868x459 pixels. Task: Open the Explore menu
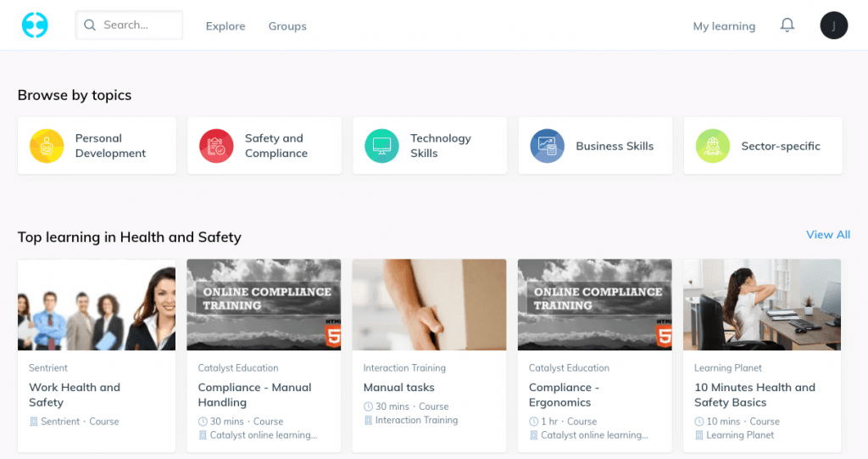coord(225,26)
